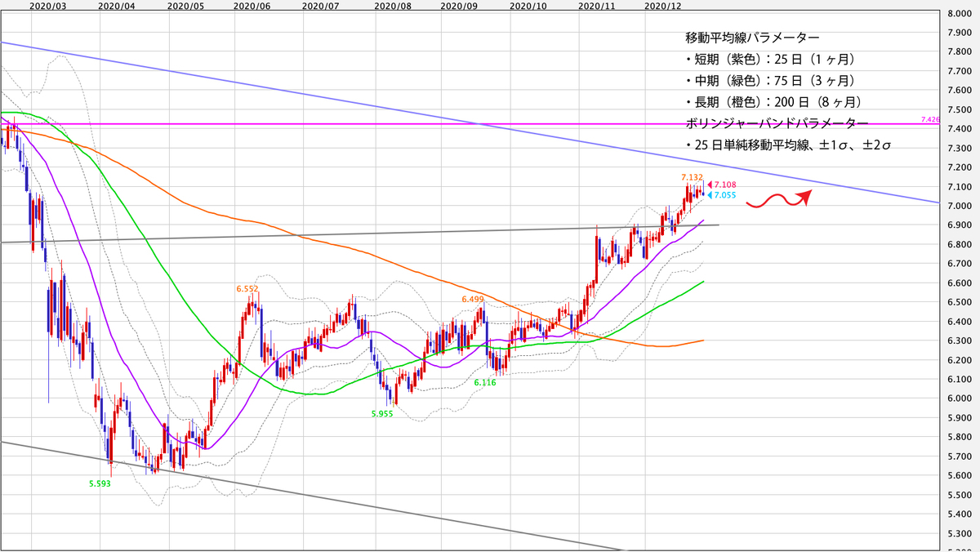Viewport: 980px width, 552px height.
Task: Select the 中期（緑色）：75日 line
Action: tap(770, 81)
